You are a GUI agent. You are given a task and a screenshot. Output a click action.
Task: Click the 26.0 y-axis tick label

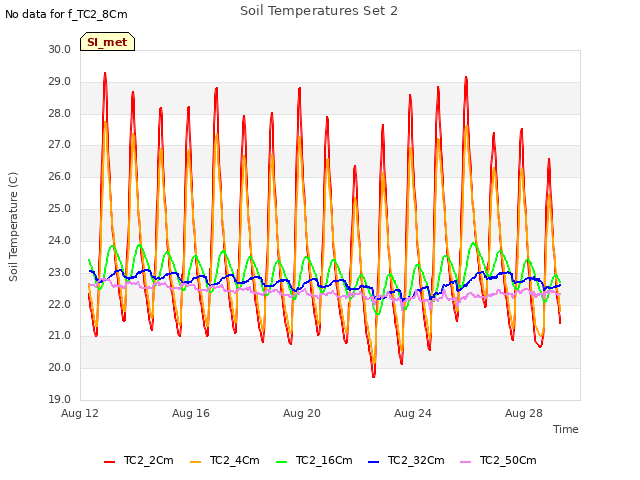coord(60,177)
